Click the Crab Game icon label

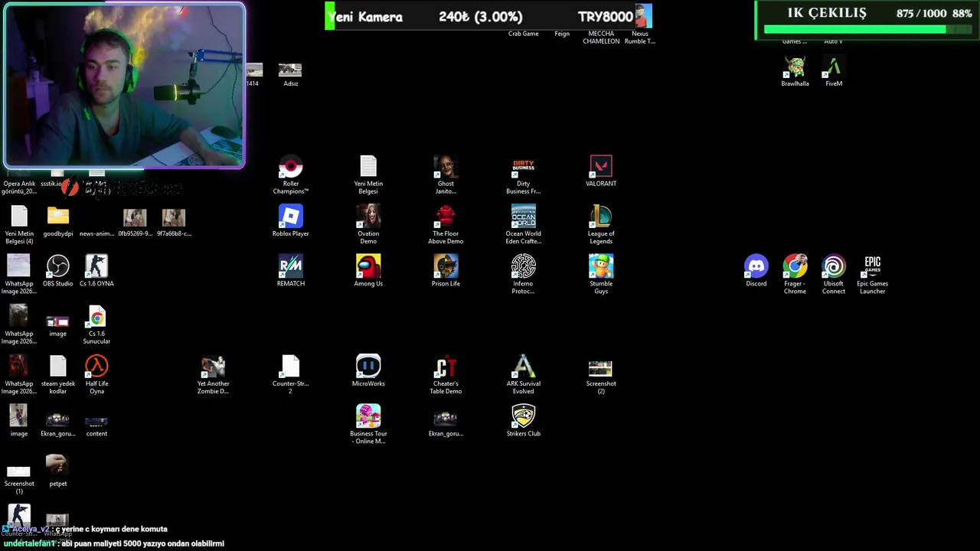pyautogui.click(x=524, y=34)
